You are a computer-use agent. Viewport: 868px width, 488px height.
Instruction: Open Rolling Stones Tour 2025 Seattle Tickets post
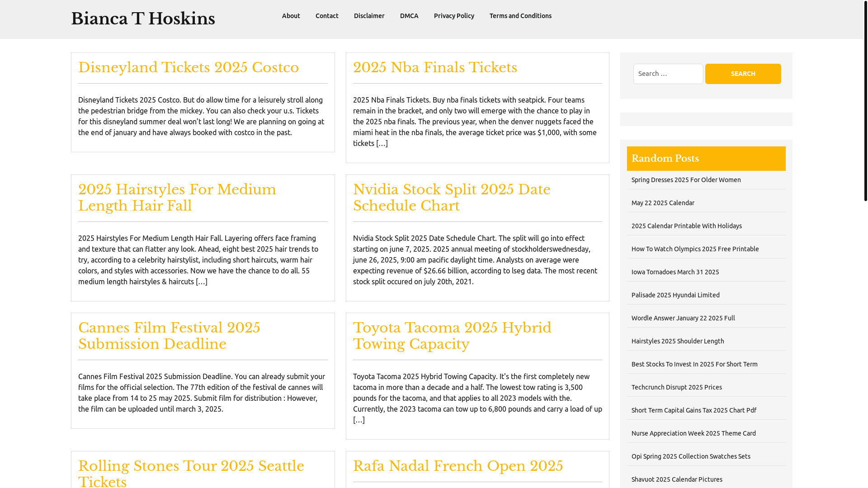tap(191, 473)
